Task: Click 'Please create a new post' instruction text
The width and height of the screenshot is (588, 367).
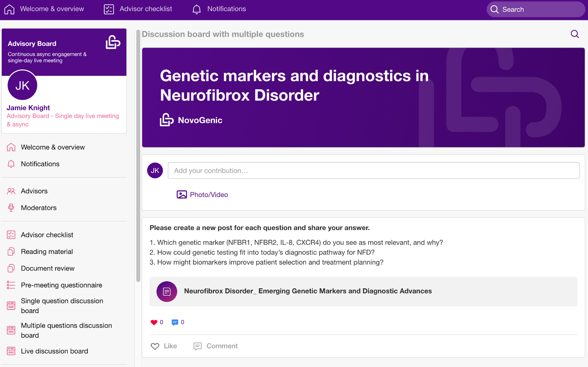Action: point(259,228)
